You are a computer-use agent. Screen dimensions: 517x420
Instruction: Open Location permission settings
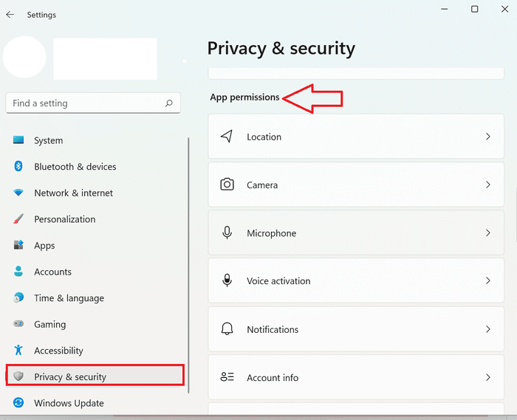click(x=356, y=137)
